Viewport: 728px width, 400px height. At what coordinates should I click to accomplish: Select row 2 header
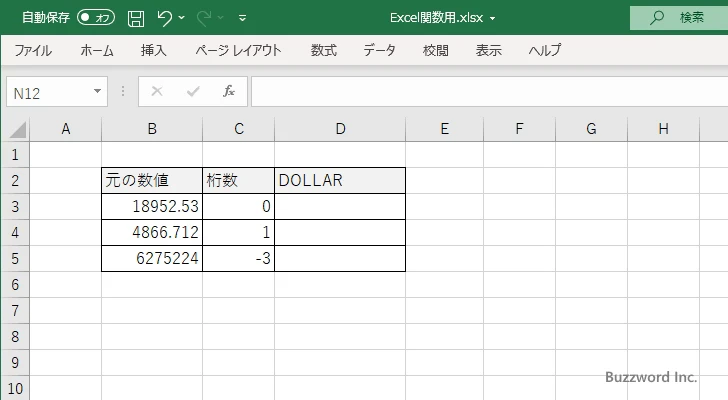[15, 181]
